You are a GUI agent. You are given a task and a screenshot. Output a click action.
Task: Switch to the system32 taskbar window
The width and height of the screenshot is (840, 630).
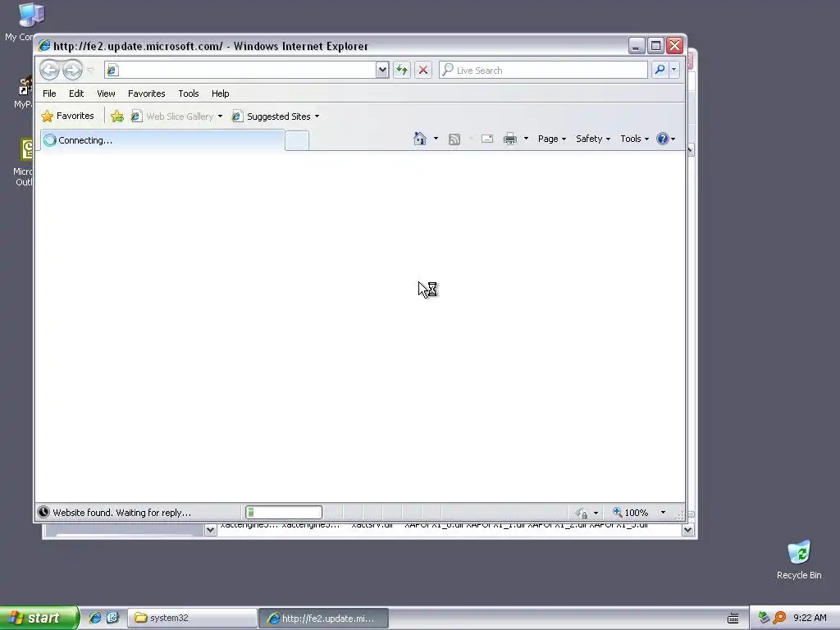point(192,618)
